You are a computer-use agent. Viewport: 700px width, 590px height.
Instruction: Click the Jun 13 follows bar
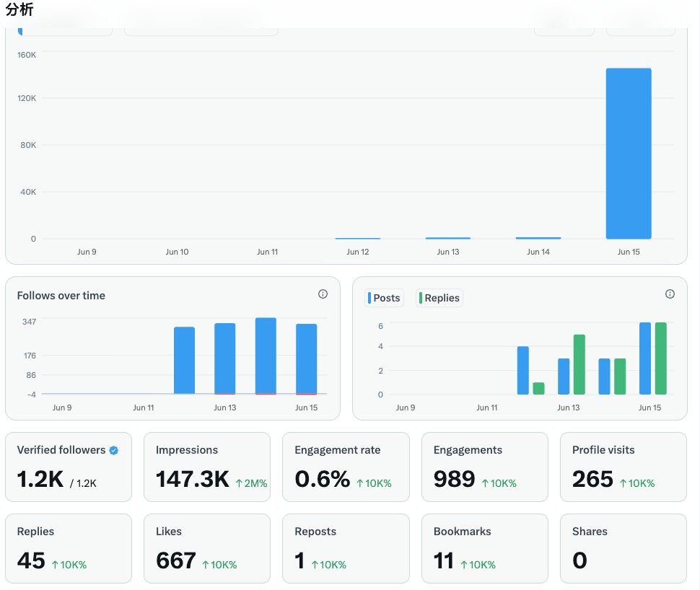coord(225,358)
